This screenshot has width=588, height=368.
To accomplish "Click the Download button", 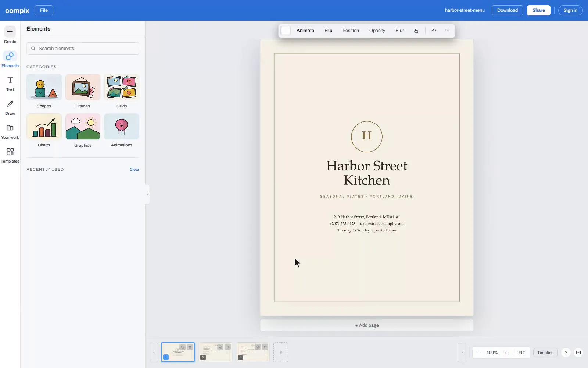I will (508, 10).
